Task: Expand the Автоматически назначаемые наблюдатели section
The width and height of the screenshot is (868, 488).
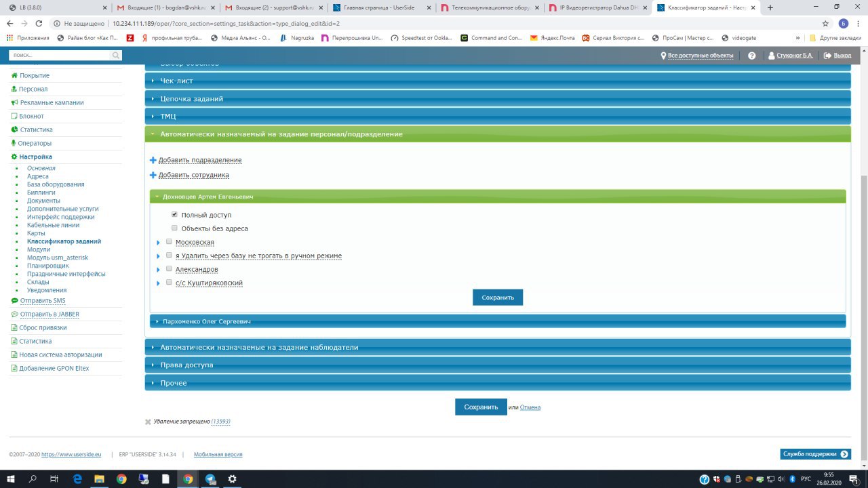Action: pyautogui.click(x=498, y=347)
